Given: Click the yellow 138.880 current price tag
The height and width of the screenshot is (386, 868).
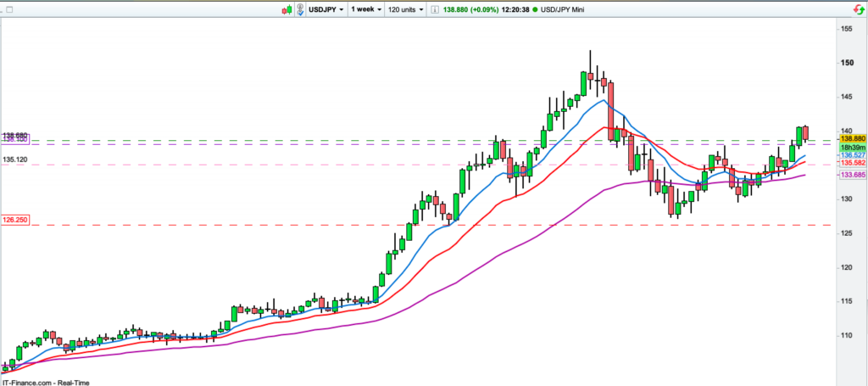Looking at the screenshot, I should (x=851, y=138).
